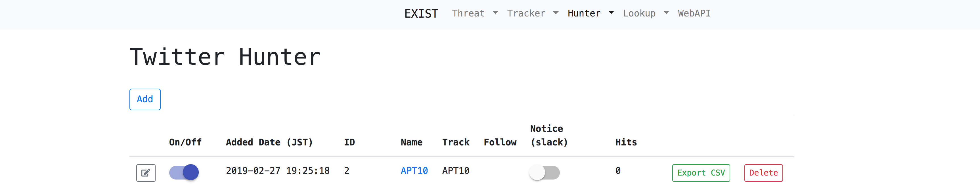The width and height of the screenshot is (980, 196).
Task: Go to the EXIST home link
Action: tap(421, 13)
